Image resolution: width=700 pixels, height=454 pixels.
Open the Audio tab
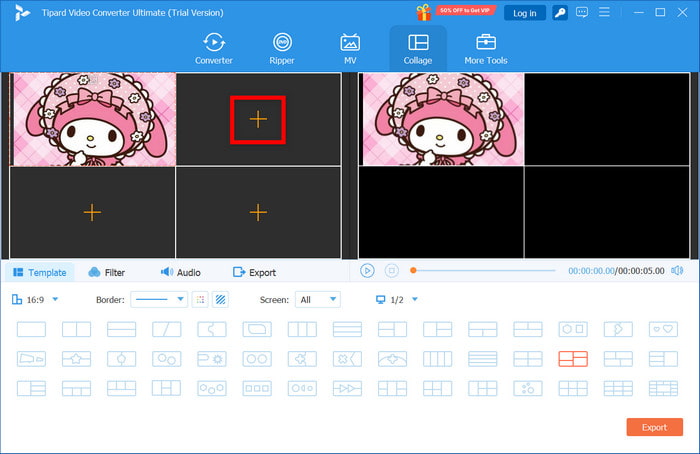pyautogui.click(x=180, y=272)
